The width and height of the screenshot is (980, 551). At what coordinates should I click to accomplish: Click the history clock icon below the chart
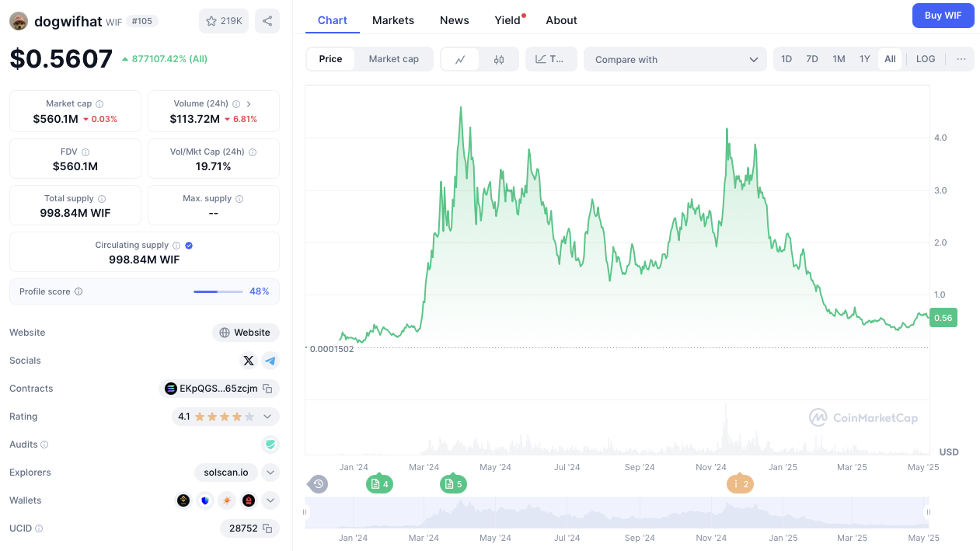[x=319, y=484]
